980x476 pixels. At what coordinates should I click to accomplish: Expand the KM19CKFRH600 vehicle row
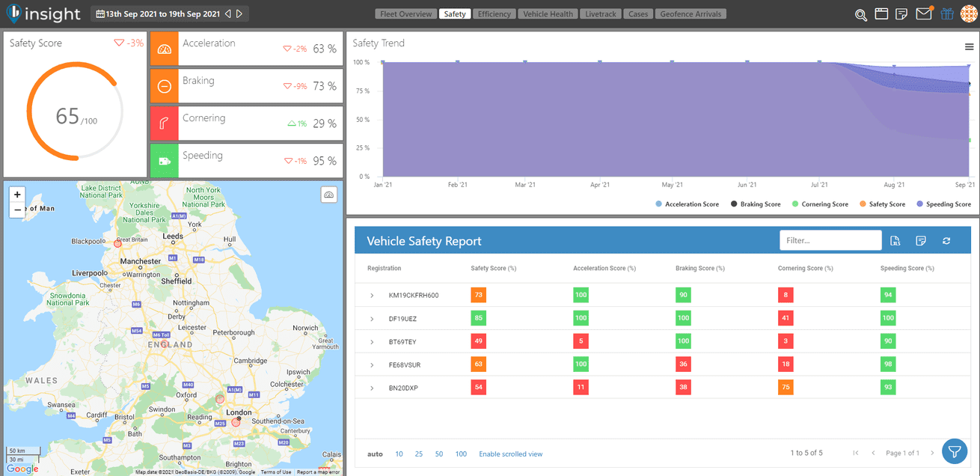(372, 295)
